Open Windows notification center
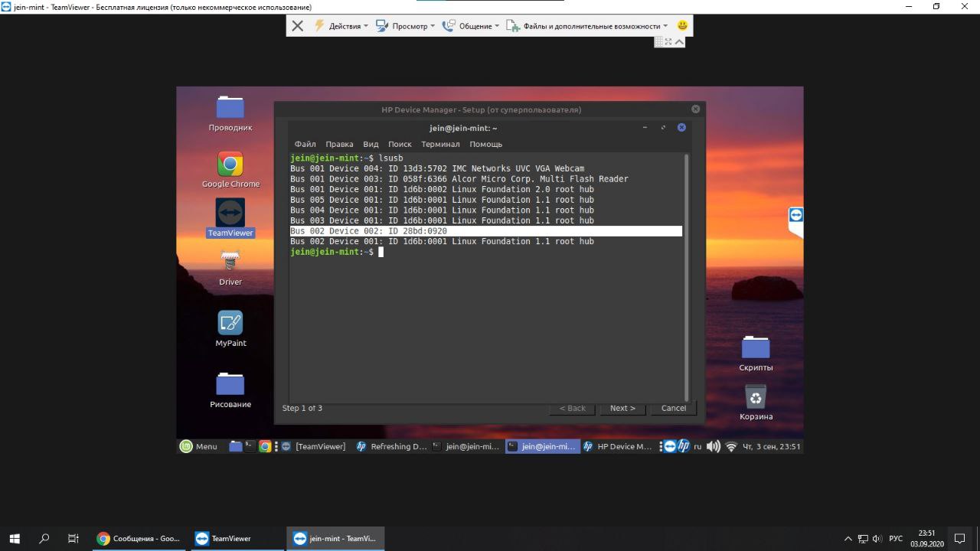The height and width of the screenshot is (551, 980). (x=959, y=539)
